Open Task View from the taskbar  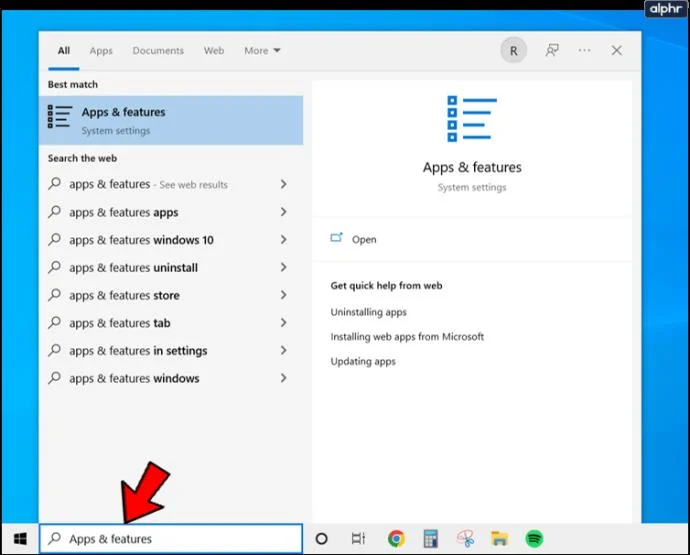point(358,539)
